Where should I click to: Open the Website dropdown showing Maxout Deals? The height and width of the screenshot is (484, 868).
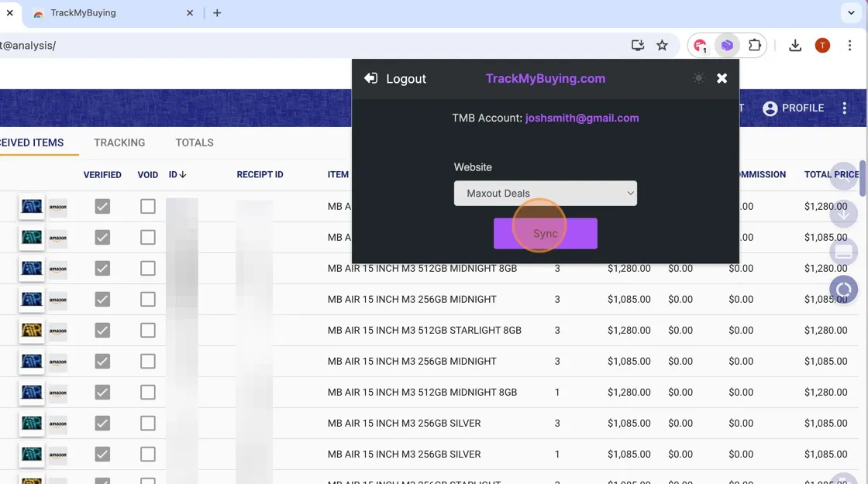(x=546, y=193)
